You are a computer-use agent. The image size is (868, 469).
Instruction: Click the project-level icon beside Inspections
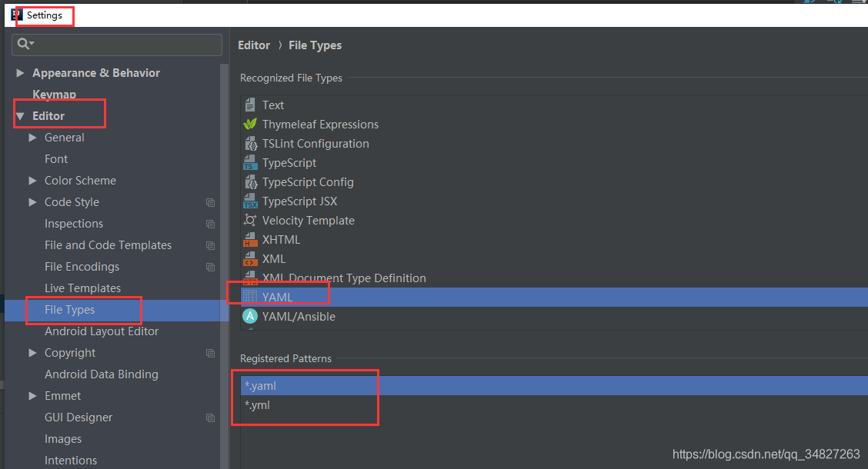210,224
